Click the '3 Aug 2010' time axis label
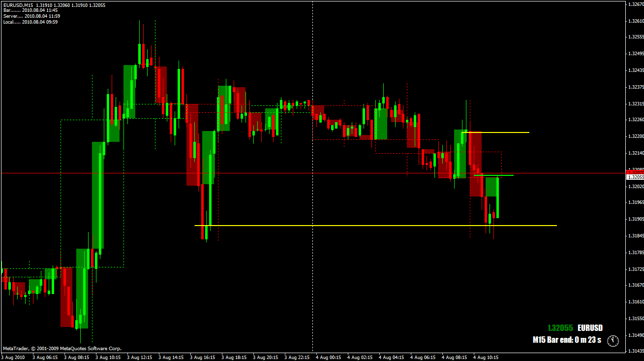 [13, 357]
